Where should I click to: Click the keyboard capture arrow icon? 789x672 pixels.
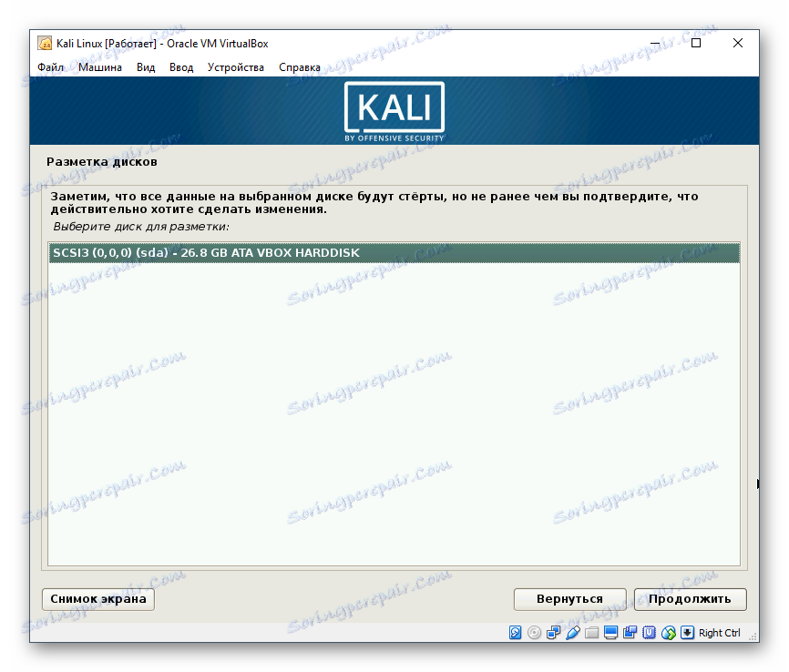pos(687,632)
